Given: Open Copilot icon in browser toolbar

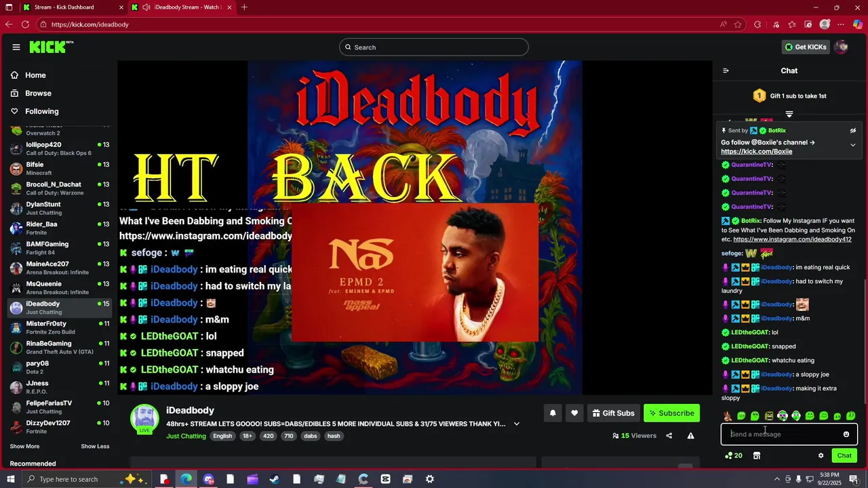Looking at the screenshot, I should (857, 24).
